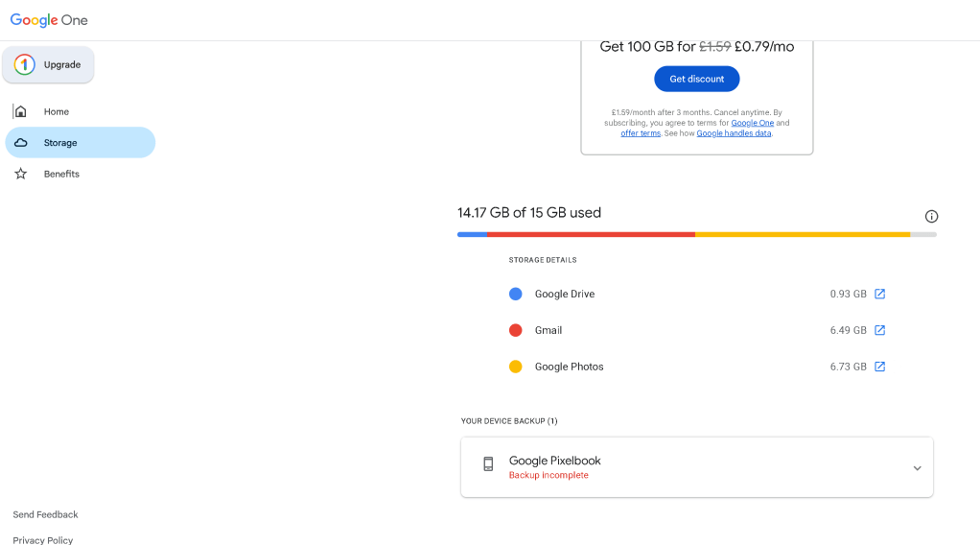Click the Home house icon
The width and height of the screenshot is (980, 545).
point(21,111)
